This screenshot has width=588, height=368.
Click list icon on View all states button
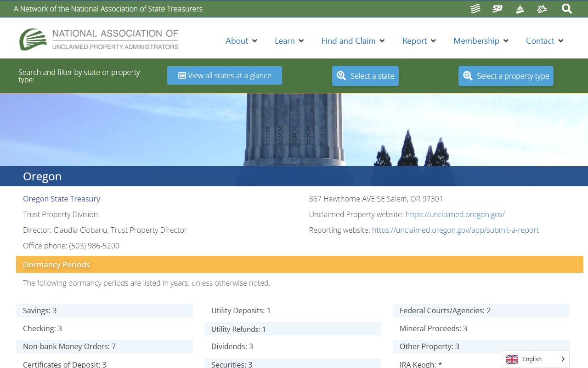[x=182, y=75]
